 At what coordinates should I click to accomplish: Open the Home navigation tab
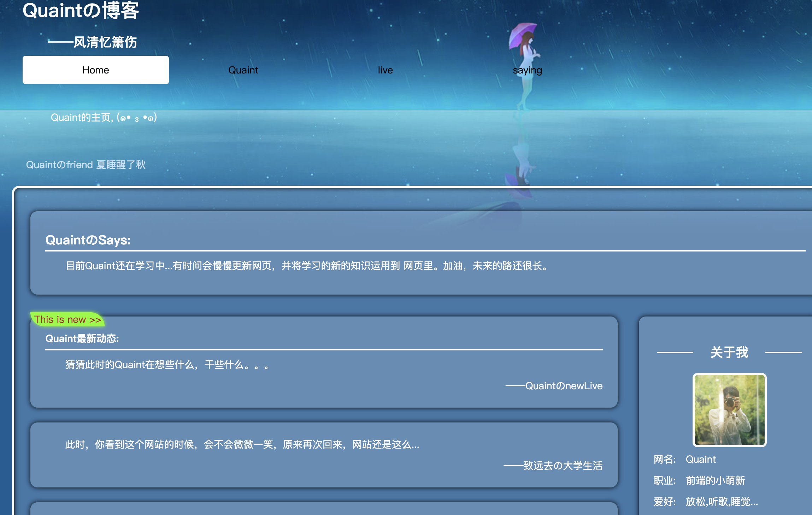(95, 70)
